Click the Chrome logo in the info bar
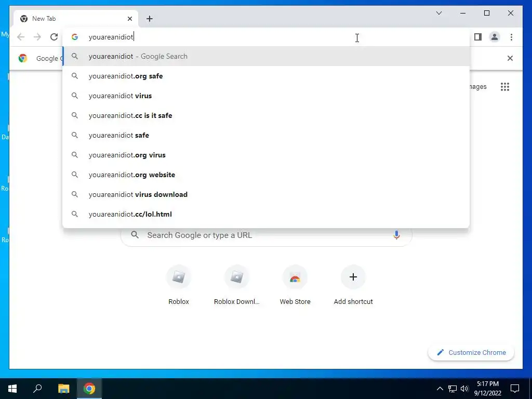 (23, 58)
